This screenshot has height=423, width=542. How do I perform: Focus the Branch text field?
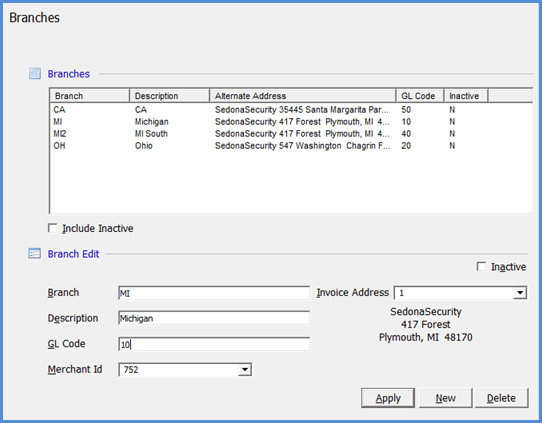coord(214,293)
